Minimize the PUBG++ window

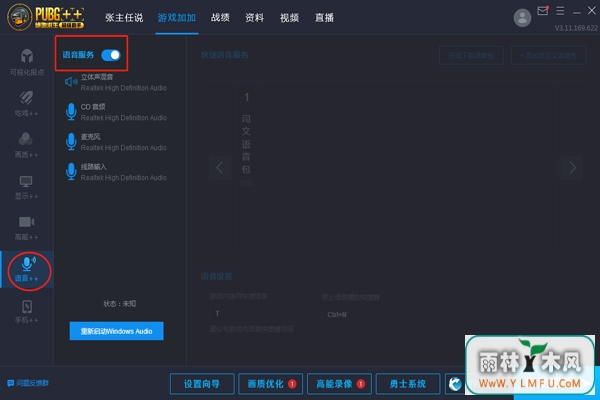pos(577,11)
